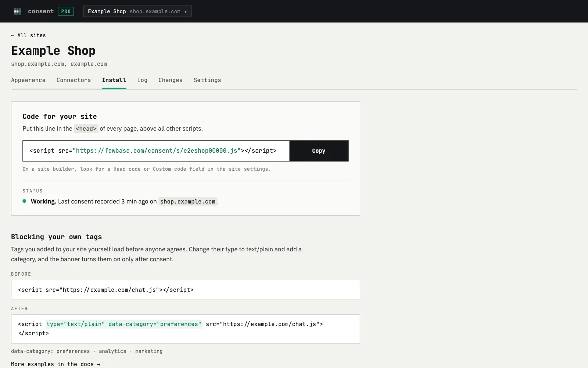The width and height of the screenshot is (588, 368).
Task: Switch to the Appearance tab
Action: [28, 80]
